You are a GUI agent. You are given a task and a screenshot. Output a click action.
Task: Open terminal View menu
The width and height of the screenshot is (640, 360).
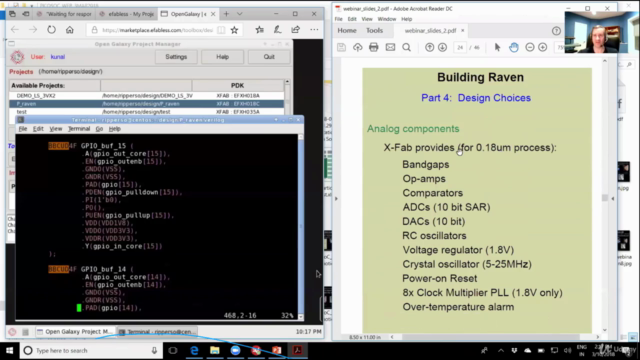click(x=56, y=129)
